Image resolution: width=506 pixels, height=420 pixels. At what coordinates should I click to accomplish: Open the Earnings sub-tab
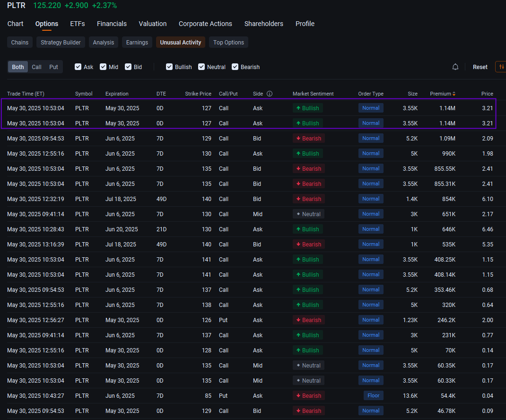[137, 42]
